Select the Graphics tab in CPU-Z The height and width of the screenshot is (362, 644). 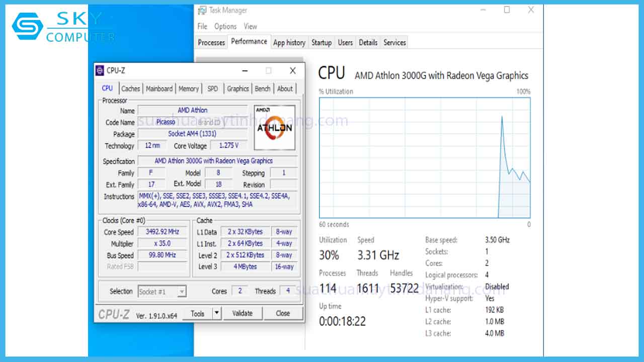[x=238, y=88]
